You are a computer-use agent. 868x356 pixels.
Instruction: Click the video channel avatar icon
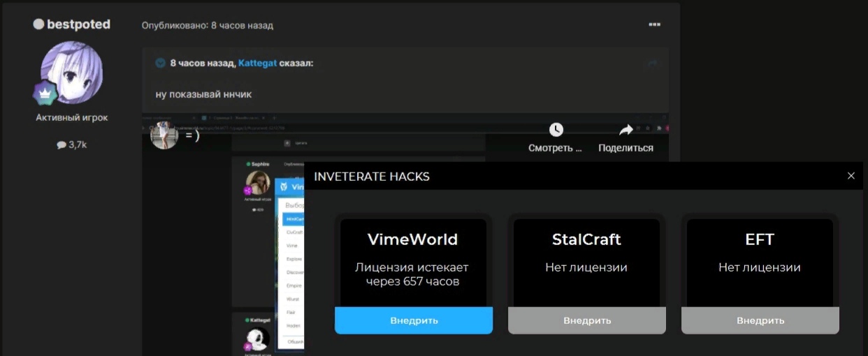click(x=164, y=134)
